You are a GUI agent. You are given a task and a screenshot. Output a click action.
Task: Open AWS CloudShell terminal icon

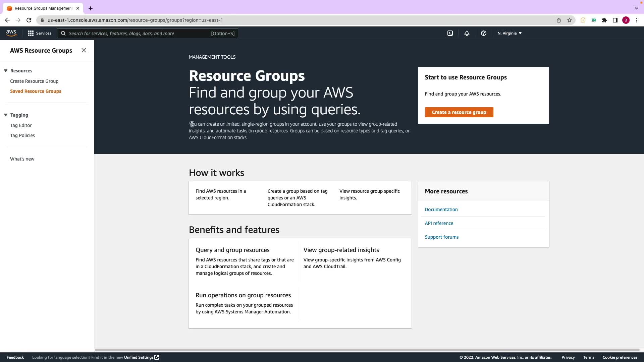click(450, 33)
